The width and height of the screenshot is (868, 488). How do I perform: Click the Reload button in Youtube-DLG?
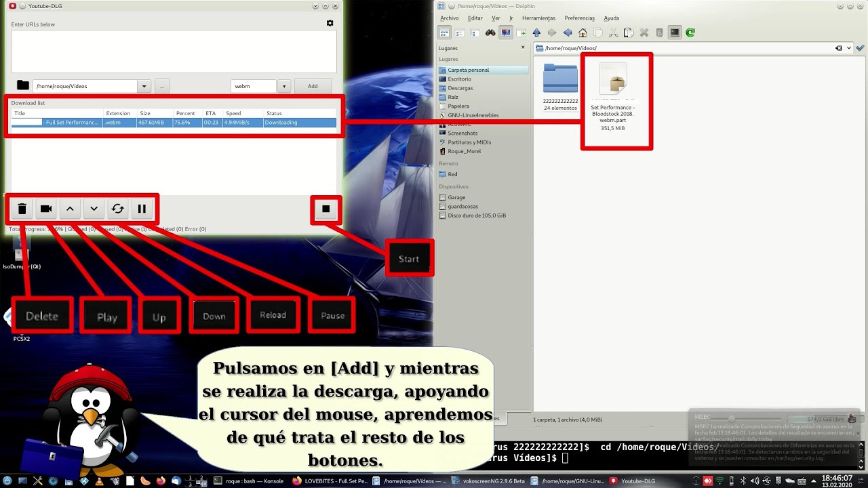click(117, 209)
